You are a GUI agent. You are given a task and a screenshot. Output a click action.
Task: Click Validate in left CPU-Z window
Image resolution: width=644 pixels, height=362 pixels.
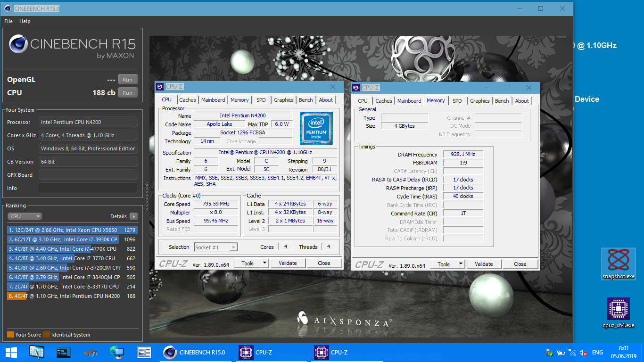pyautogui.click(x=288, y=263)
